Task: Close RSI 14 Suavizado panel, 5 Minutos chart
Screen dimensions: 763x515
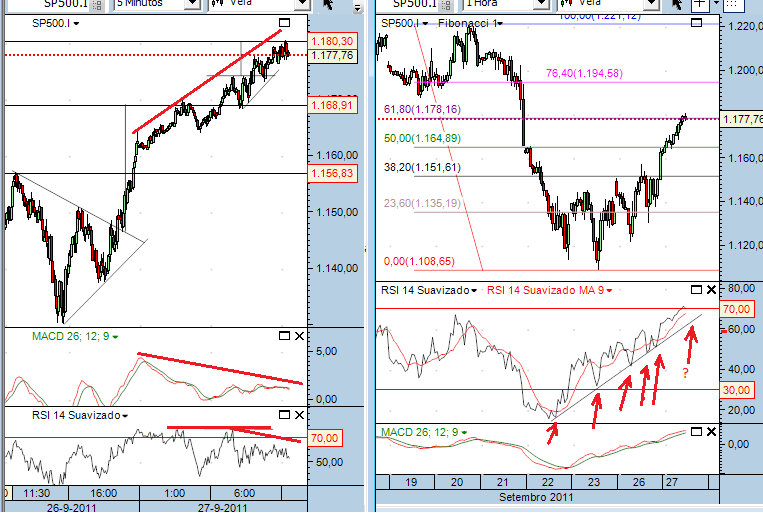Action: tap(299, 414)
